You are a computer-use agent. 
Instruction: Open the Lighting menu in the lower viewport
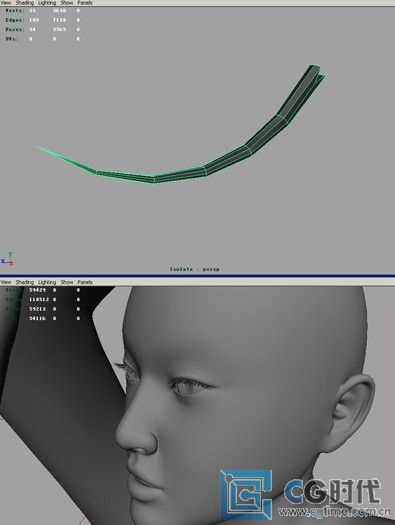[47, 282]
